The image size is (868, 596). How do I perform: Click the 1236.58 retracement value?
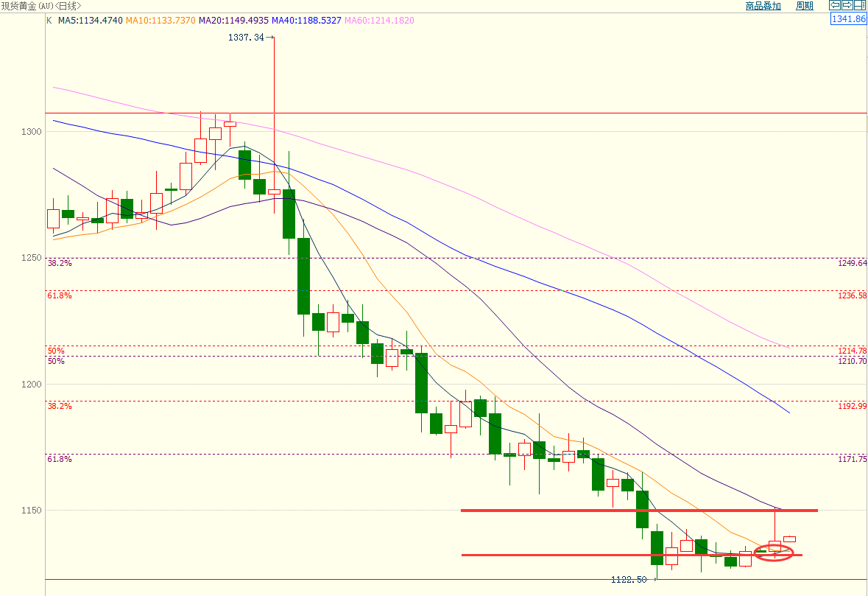pos(853,295)
